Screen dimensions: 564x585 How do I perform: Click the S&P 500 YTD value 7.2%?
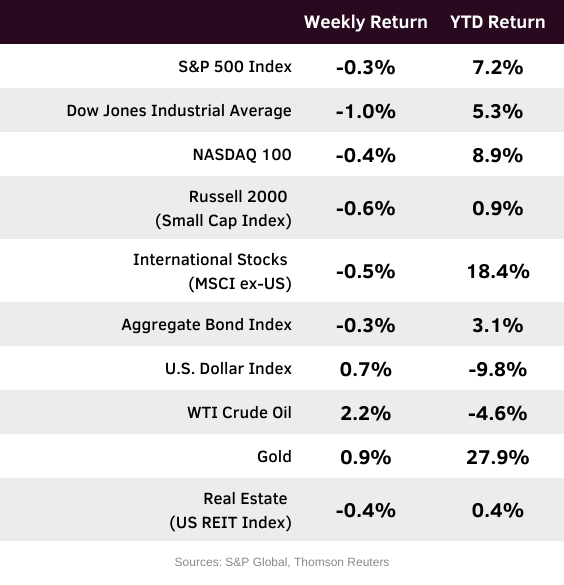498,68
